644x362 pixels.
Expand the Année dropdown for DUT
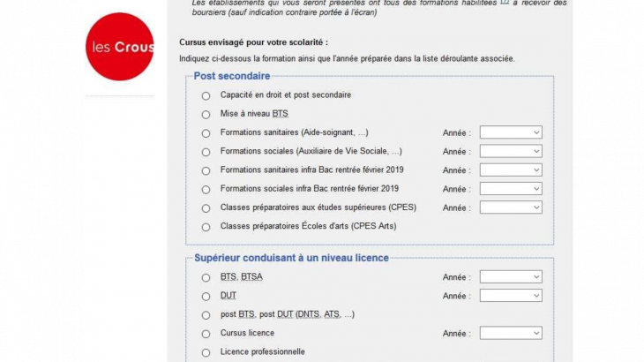pyautogui.click(x=511, y=296)
